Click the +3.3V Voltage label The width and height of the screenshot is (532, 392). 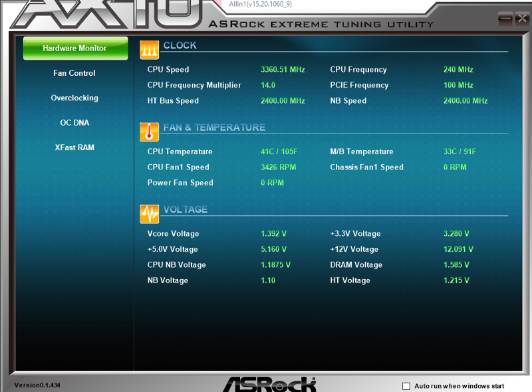point(355,234)
